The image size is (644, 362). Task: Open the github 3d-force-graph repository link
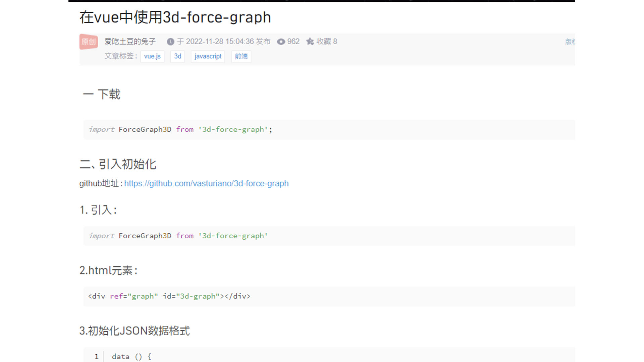coord(206,183)
